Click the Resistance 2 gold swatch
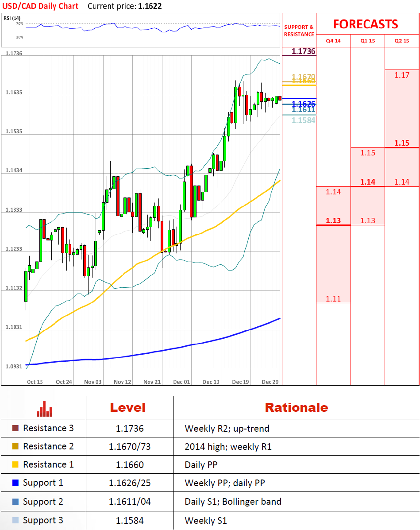 [15, 446]
